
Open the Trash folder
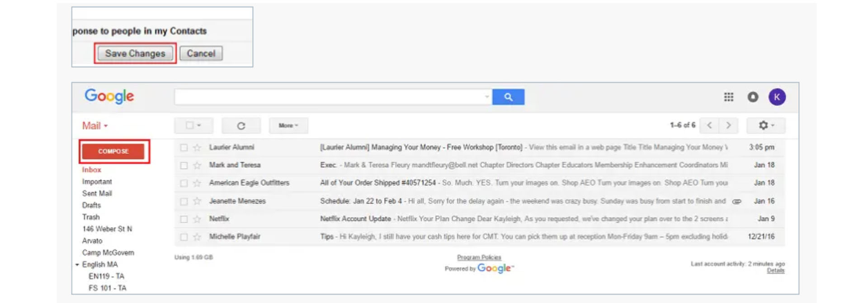pyautogui.click(x=91, y=217)
